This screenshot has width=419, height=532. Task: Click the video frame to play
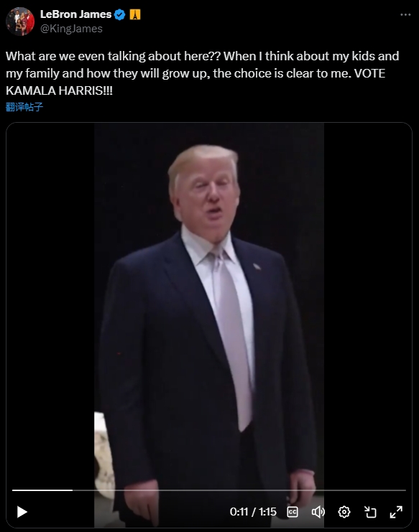(209, 305)
